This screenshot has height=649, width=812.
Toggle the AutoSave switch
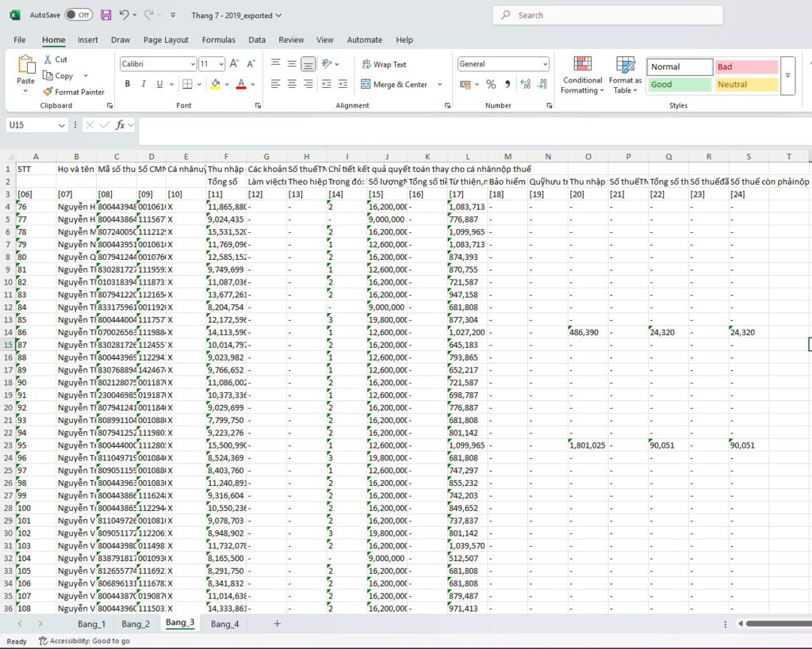pyautogui.click(x=79, y=15)
